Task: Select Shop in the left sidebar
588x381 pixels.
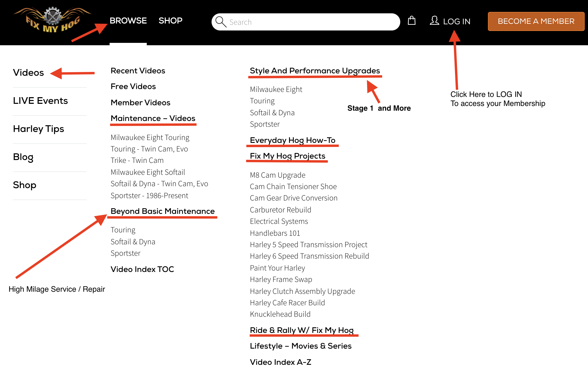Action: point(25,185)
